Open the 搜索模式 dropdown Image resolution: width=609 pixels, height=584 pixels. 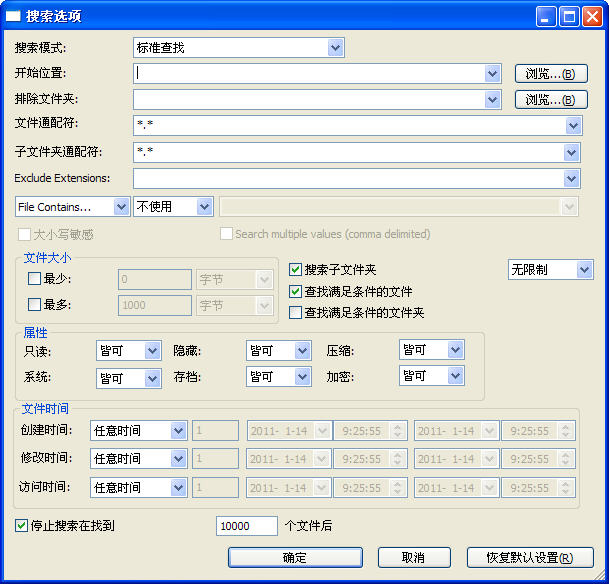coord(238,47)
